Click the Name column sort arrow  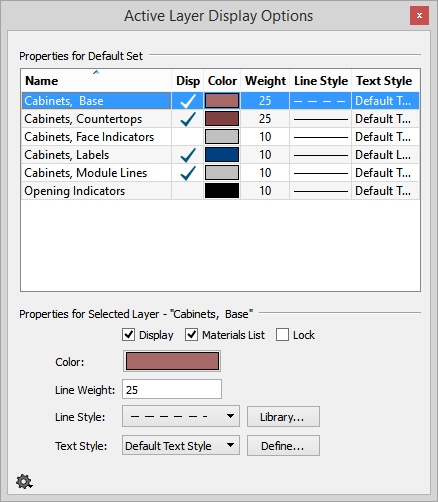click(96, 72)
